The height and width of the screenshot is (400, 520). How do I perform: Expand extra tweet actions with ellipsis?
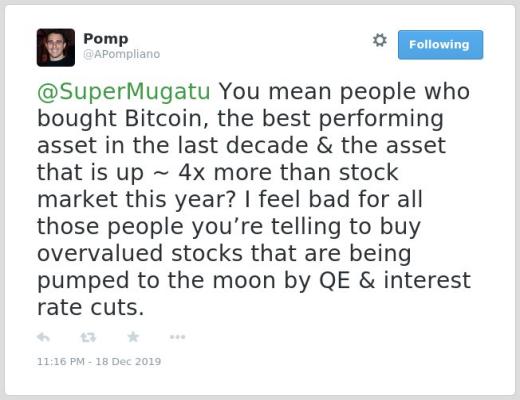pos(177,337)
